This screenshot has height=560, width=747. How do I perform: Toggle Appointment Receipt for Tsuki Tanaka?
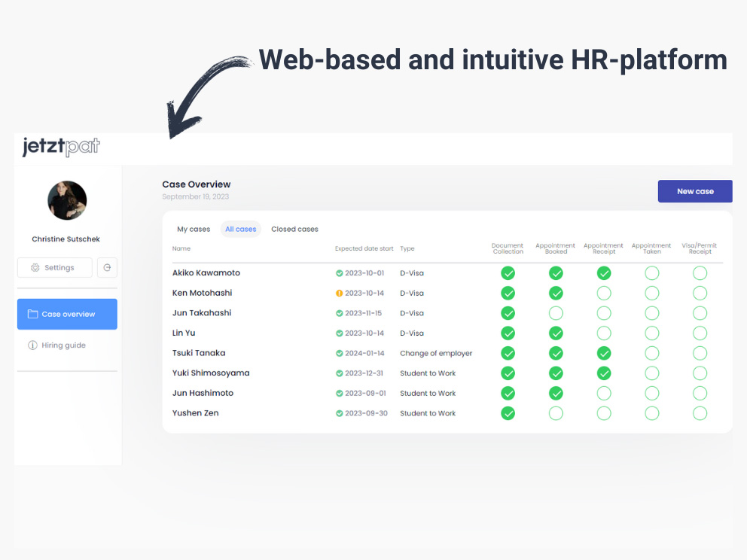[x=604, y=353]
